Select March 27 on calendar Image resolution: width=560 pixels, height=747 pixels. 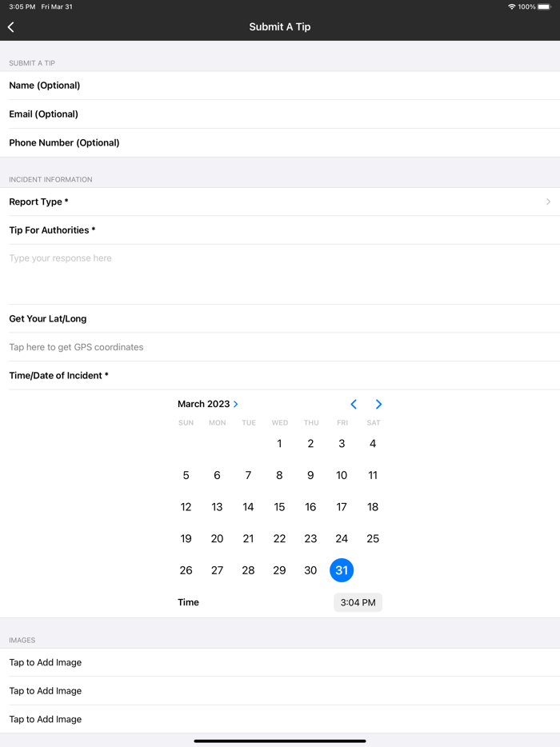[217, 570]
